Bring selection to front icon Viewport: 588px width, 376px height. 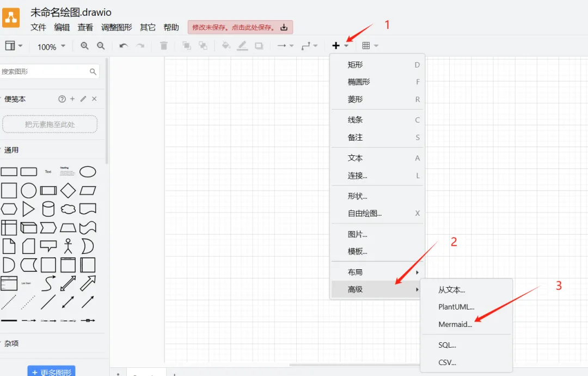tap(186, 46)
